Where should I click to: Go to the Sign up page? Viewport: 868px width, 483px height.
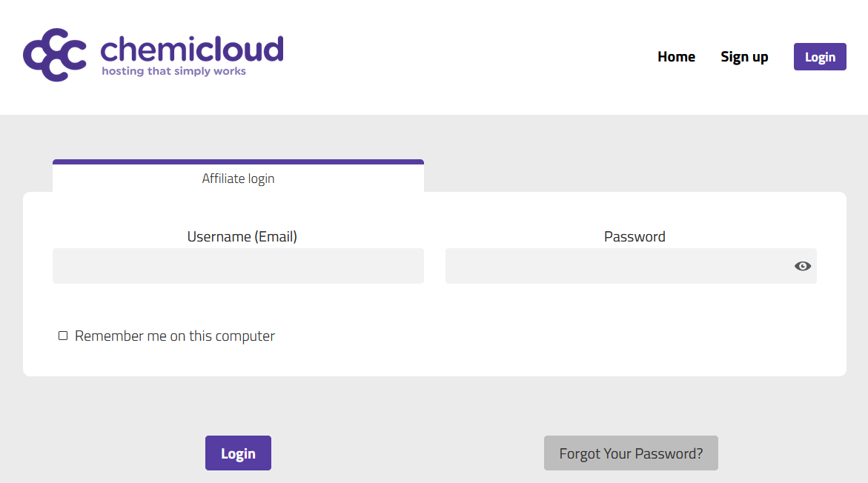coord(744,57)
